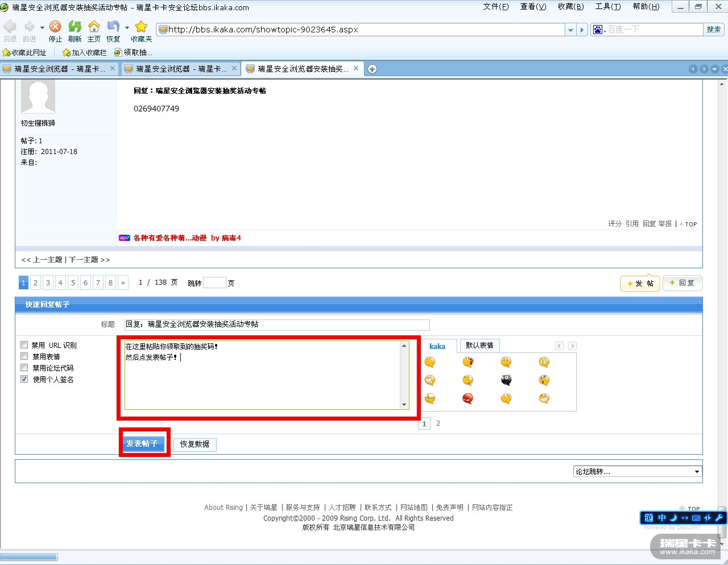Click the 举报 report link on the post
This screenshot has height=565, width=728.
[665, 224]
